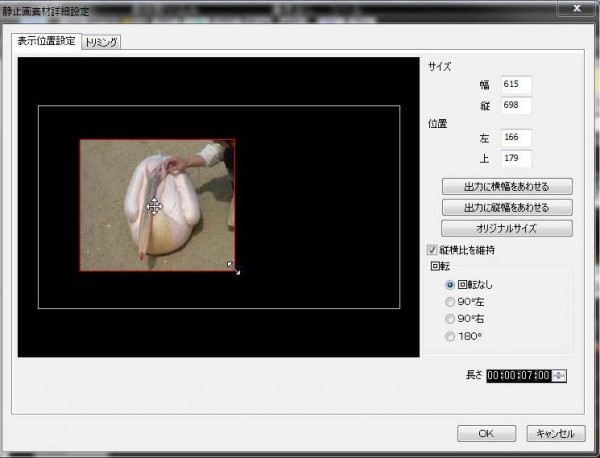
Task: Select the 回転なし rotation option
Action: (450, 285)
